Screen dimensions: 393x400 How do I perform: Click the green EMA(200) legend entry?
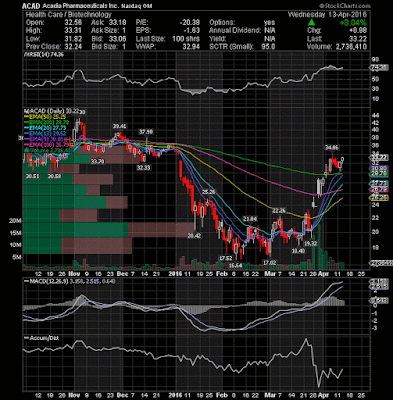click(x=46, y=122)
